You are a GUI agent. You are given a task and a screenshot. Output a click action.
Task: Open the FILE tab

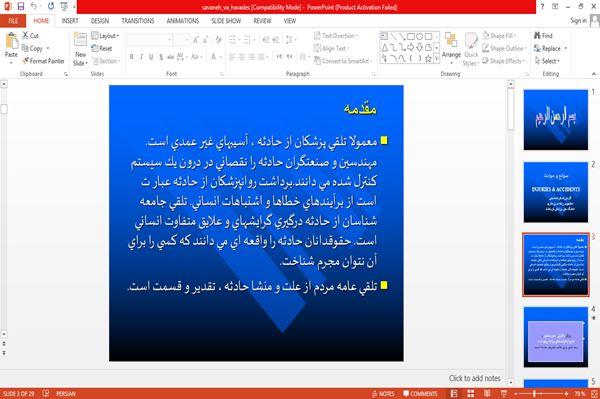pos(13,21)
